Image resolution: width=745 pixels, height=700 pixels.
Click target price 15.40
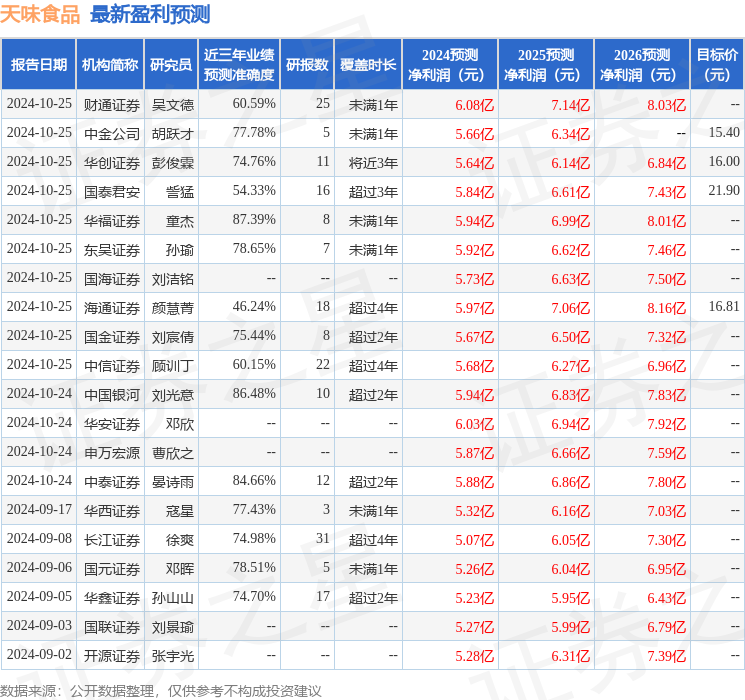(x=724, y=132)
